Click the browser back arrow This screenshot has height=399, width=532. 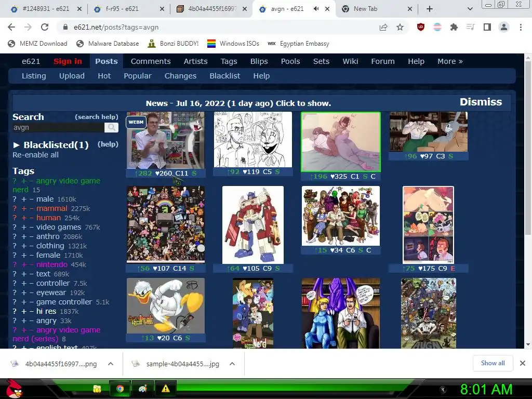tap(11, 27)
